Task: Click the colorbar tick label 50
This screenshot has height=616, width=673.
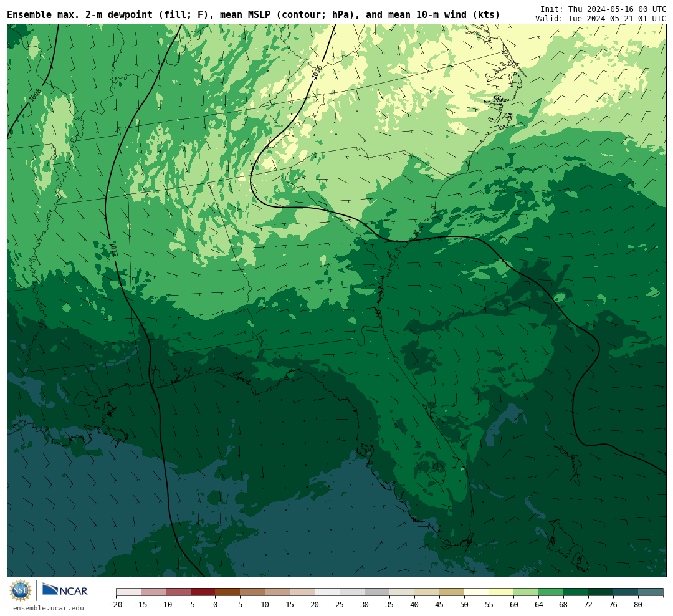Action: click(464, 604)
